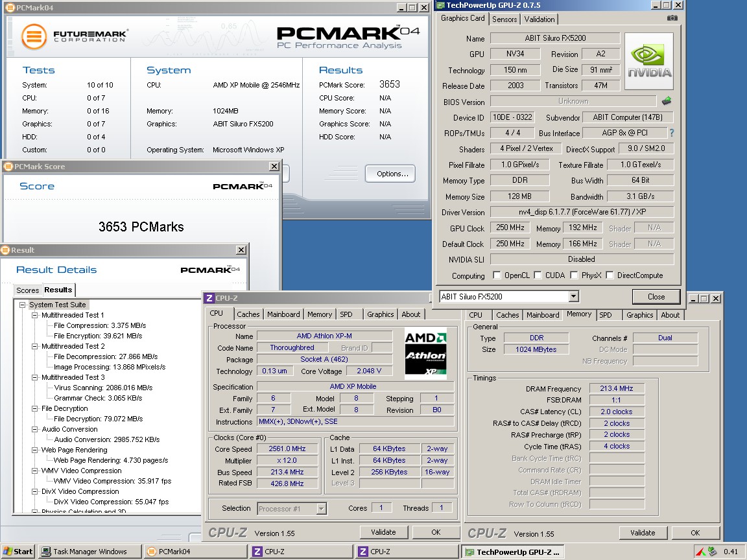Open the Scores tab in Result Details
747x560 pixels.
coord(28,290)
